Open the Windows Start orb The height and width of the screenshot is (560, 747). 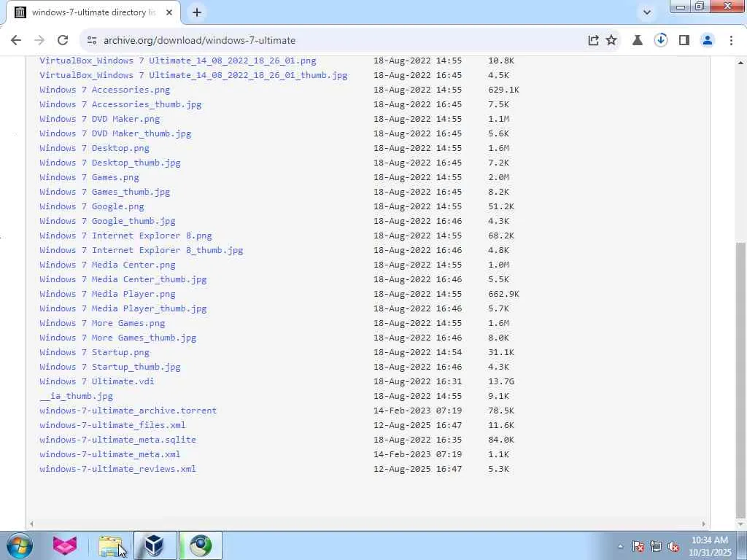pyautogui.click(x=19, y=545)
